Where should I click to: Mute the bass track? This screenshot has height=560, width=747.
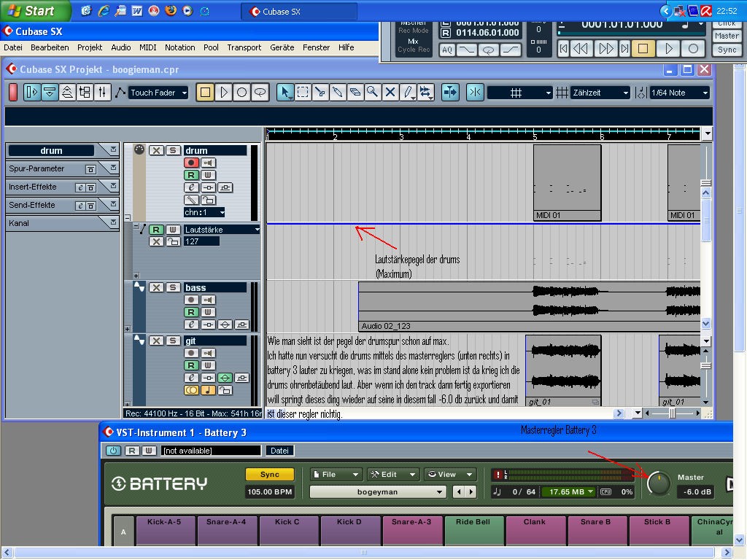tap(156, 287)
